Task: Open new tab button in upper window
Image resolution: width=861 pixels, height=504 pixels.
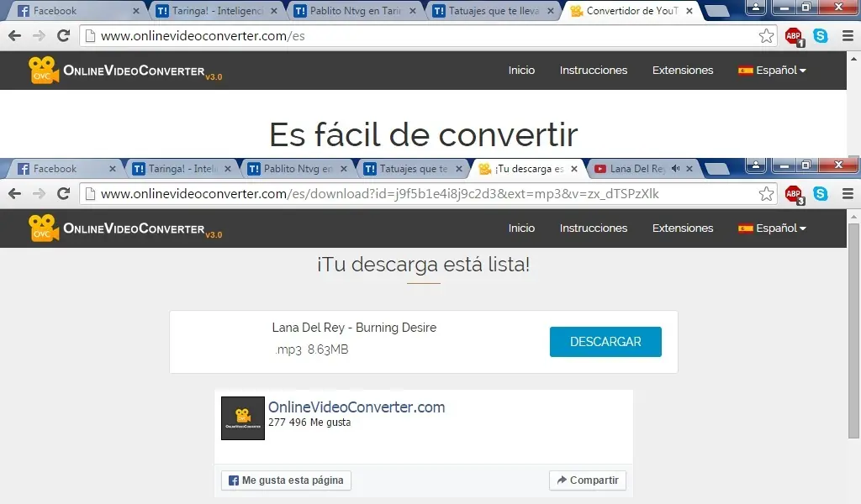Action: 716,11
